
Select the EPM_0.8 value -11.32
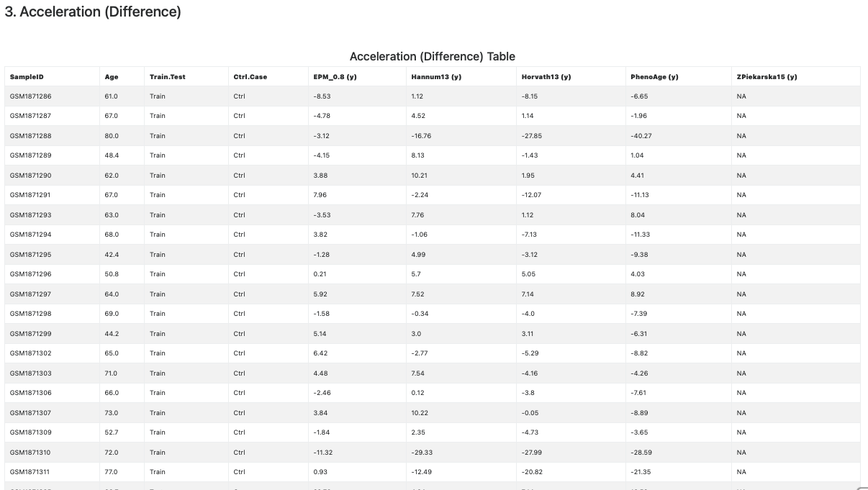coord(322,453)
